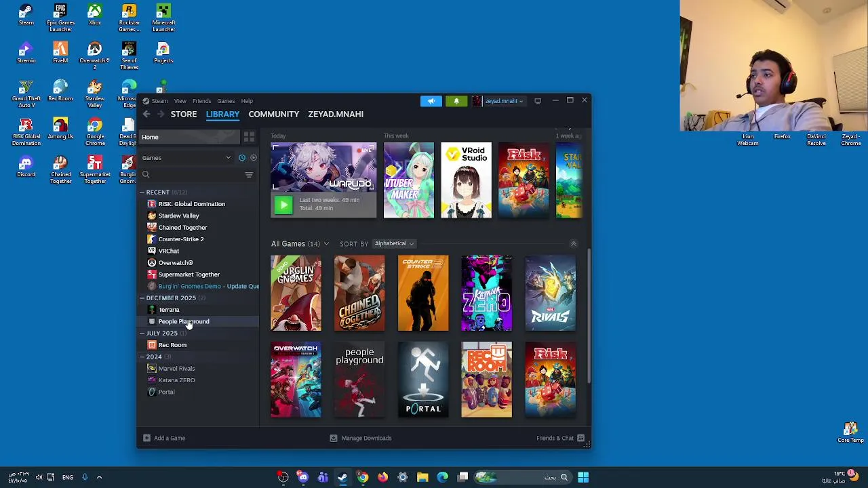The image size is (868, 488).
Task: Open Friends & Chat icon at bottom right
Action: tap(580, 438)
